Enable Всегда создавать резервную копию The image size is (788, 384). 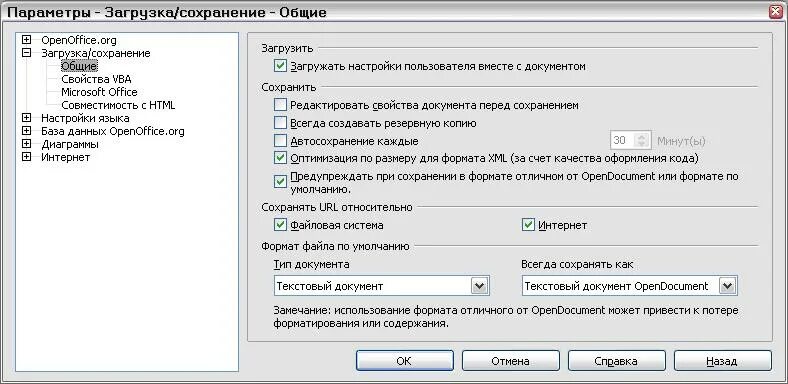click(x=280, y=123)
